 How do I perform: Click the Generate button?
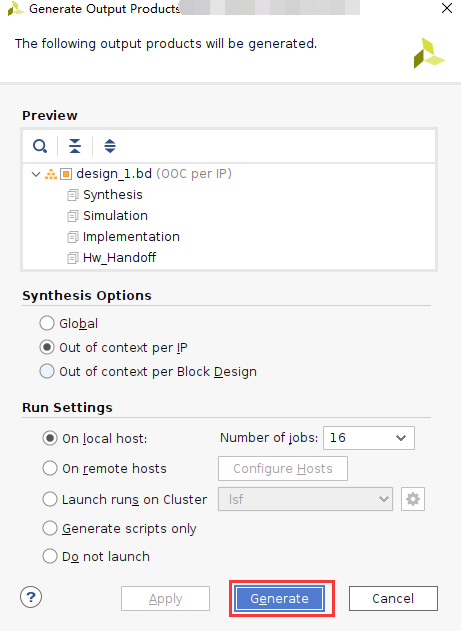280,598
